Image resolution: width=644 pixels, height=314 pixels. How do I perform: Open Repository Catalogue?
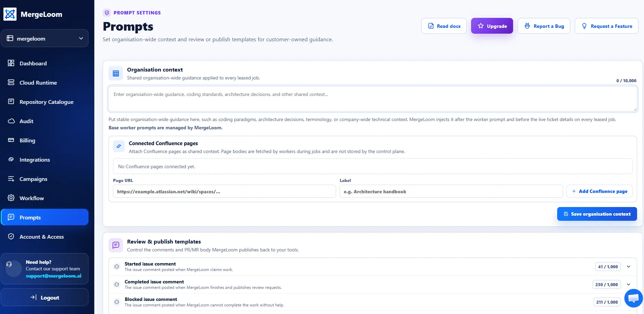[44, 102]
